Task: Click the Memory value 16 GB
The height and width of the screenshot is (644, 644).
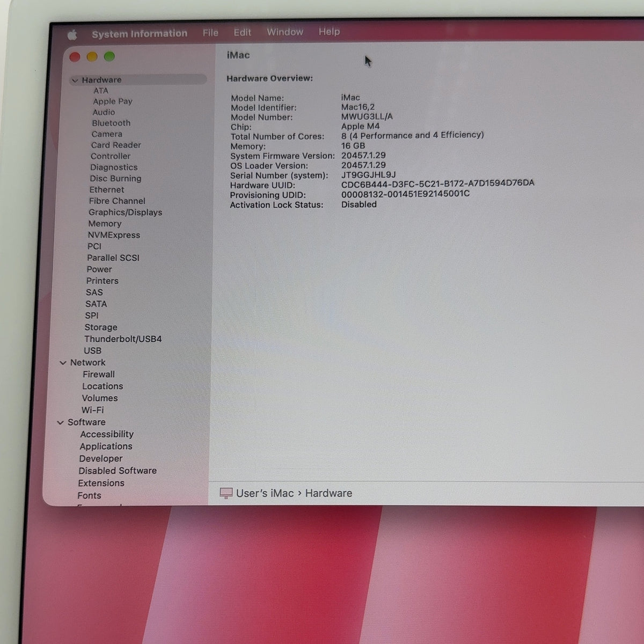Action: pos(353,145)
